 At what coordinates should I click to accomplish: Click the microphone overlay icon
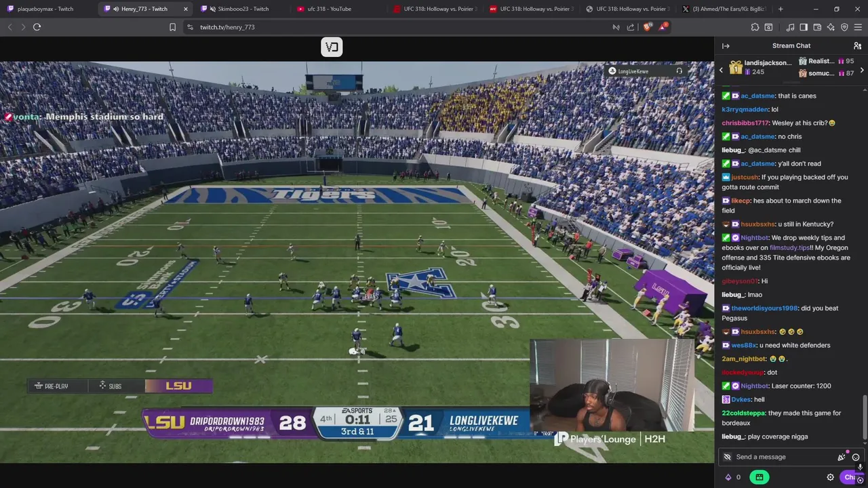tap(861, 466)
